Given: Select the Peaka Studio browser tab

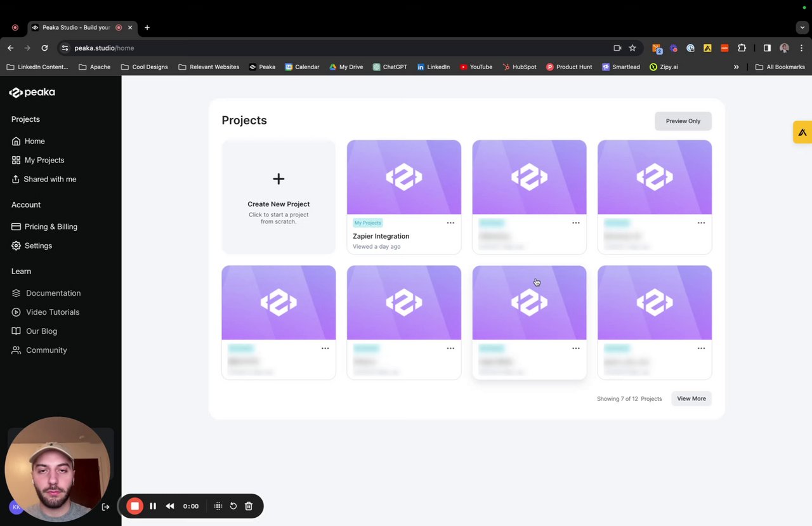Looking at the screenshot, I should click(82, 27).
